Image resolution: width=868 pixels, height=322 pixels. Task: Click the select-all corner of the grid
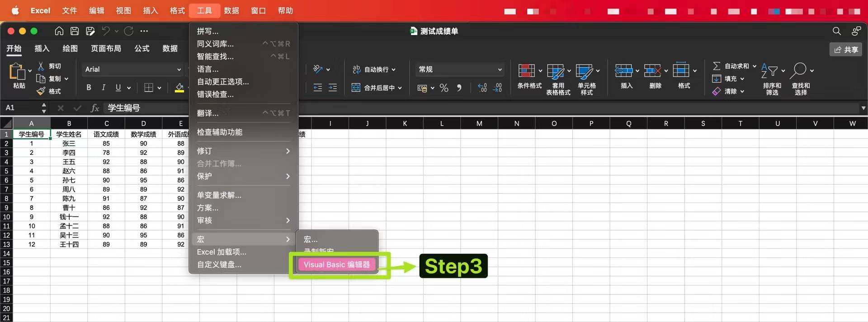tap(6, 123)
